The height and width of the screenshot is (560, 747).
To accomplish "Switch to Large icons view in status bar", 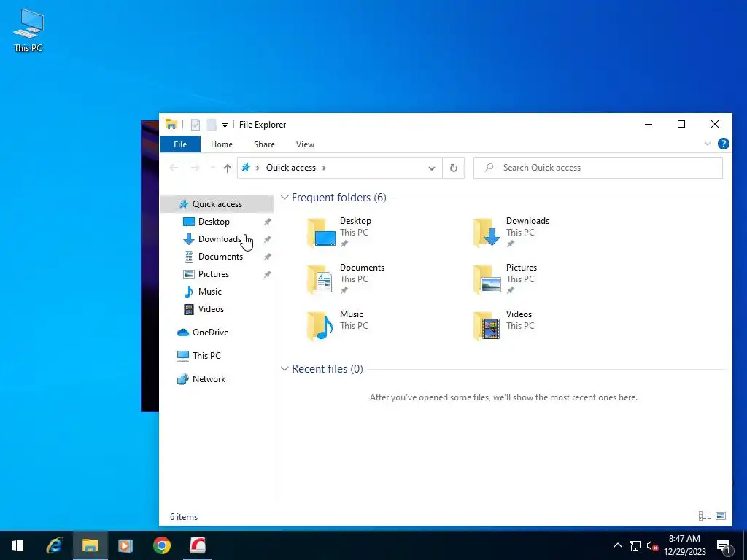I will point(721,516).
